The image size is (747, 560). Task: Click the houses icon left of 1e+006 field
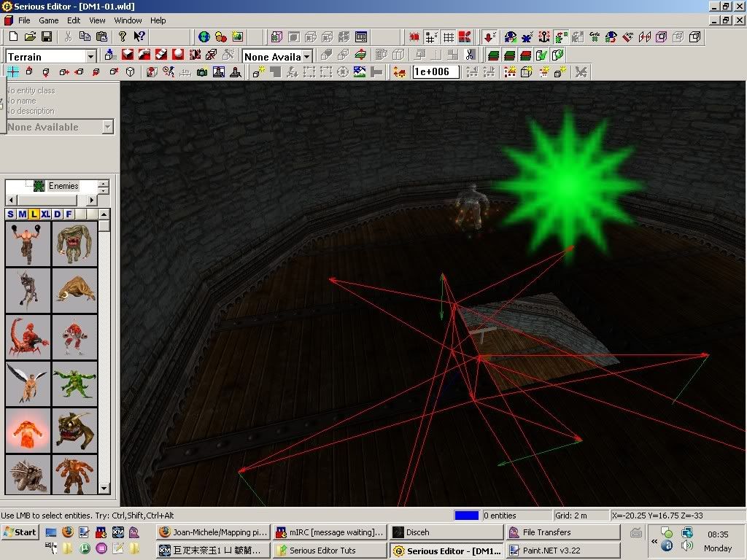pos(399,72)
